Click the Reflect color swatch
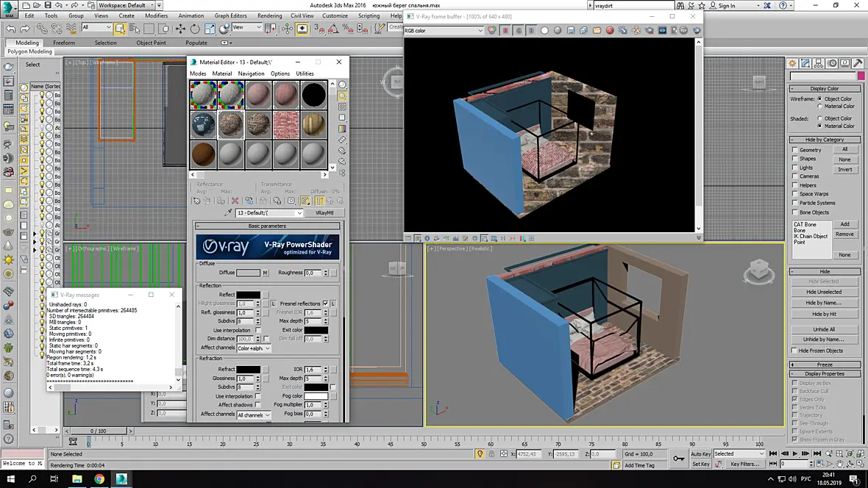 pos(248,295)
